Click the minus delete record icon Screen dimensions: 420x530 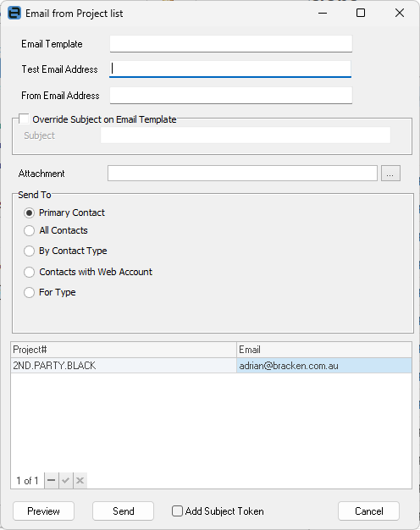pos(52,480)
